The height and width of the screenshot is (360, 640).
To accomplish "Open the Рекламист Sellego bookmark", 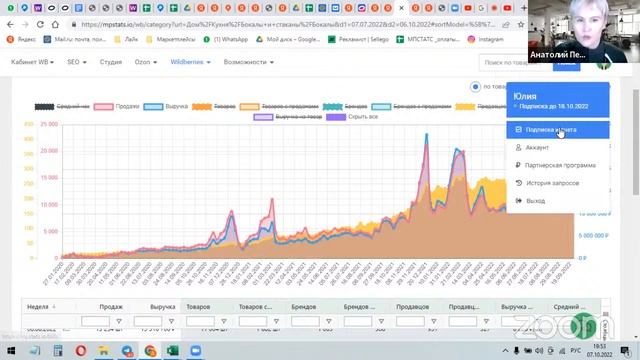I will pos(358,39).
